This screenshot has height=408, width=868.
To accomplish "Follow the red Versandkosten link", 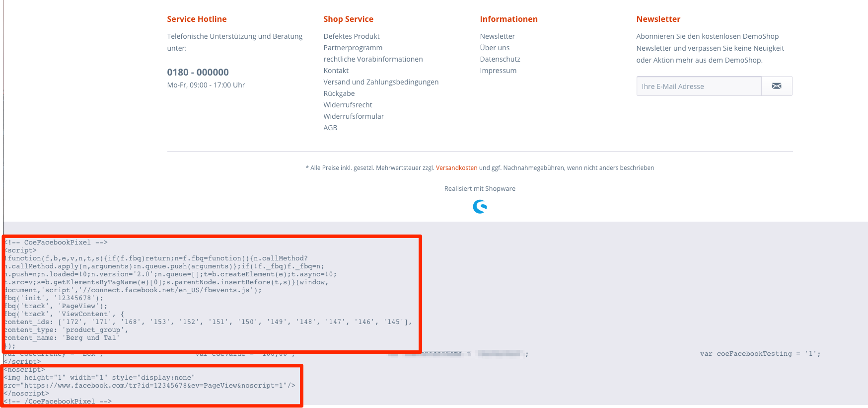I will coord(457,168).
